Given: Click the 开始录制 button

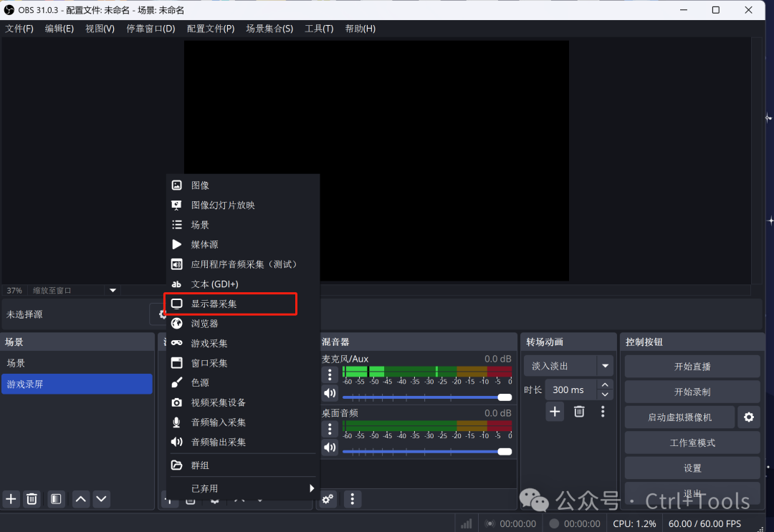Looking at the screenshot, I should tap(692, 392).
